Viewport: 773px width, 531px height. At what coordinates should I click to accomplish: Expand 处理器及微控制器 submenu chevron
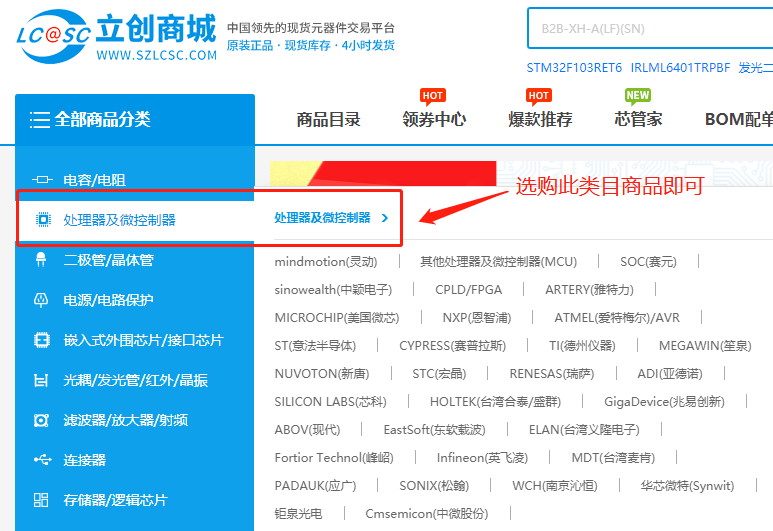tap(385, 218)
